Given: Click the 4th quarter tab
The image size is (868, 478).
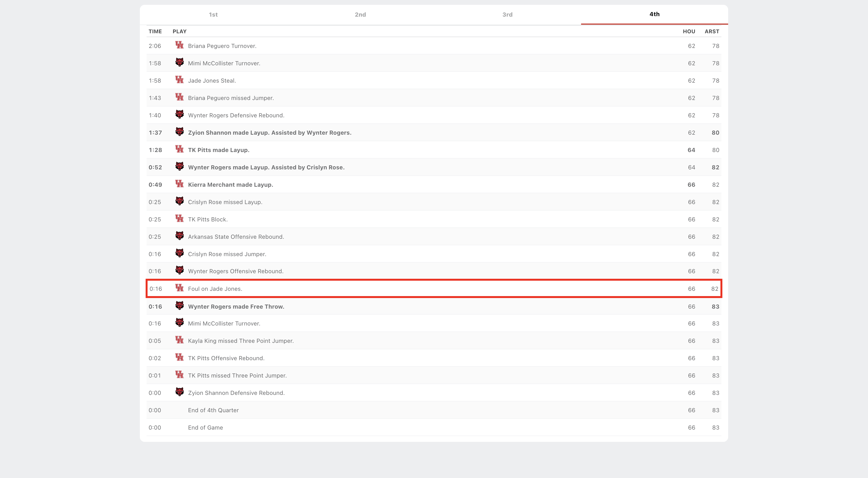Looking at the screenshot, I should (x=654, y=14).
